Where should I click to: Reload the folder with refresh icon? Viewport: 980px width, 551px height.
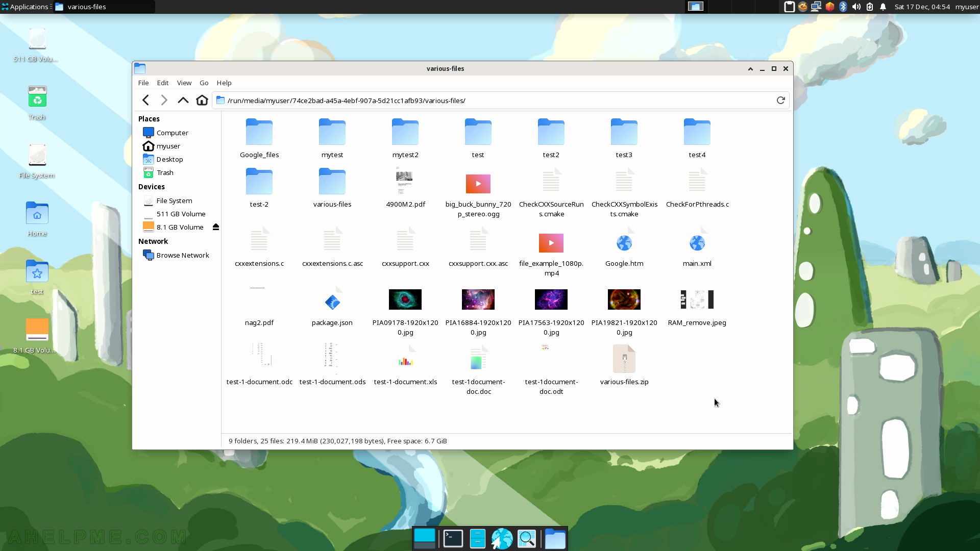[x=780, y=101]
